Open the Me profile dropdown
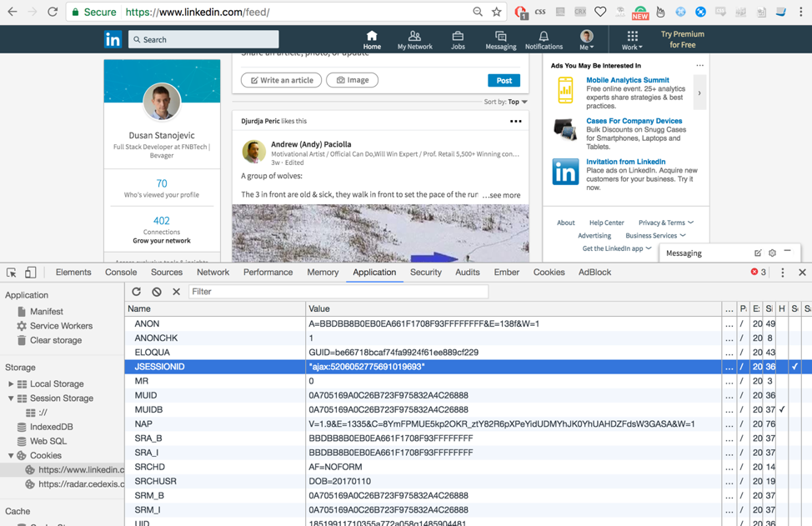The image size is (812, 526). pyautogui.click(x=587, y=40)
